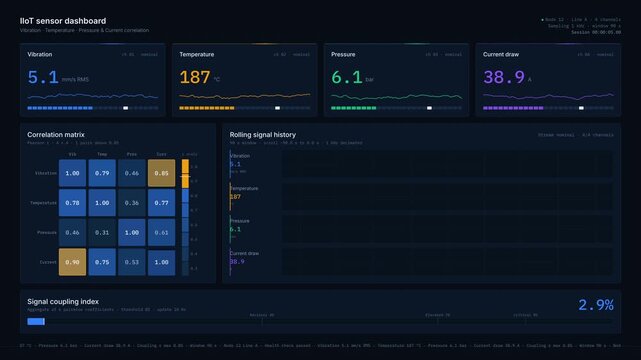Image resolution: width=641 pixels, height=360 pixels.
Task: Select the highlighted Current–Vib cell 0.90
Action: click(x=72, y=262)
